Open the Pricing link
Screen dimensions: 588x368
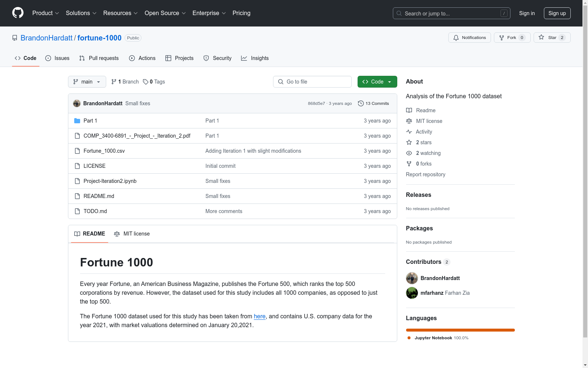(x=241, y=13)
